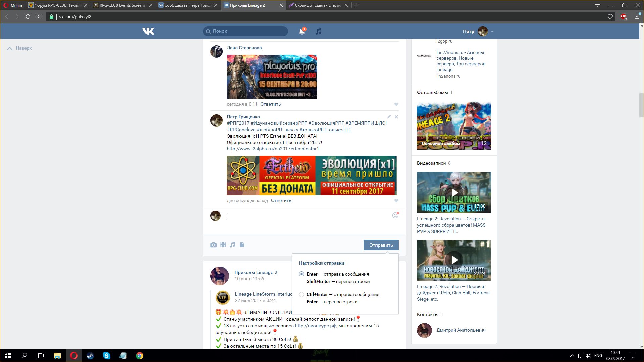Attach audio to the comment
The width and height of the screenshot is (644, 362).
click(x=232, y=245)
